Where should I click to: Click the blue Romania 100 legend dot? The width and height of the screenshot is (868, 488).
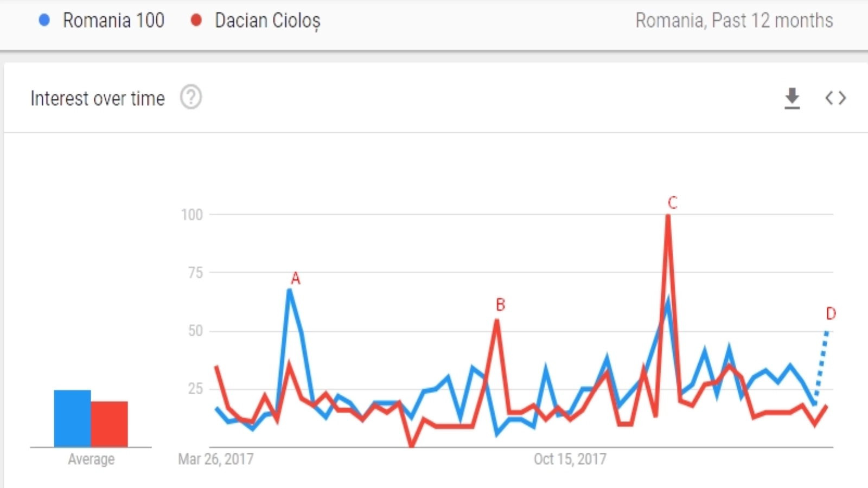tap(44, 21)
